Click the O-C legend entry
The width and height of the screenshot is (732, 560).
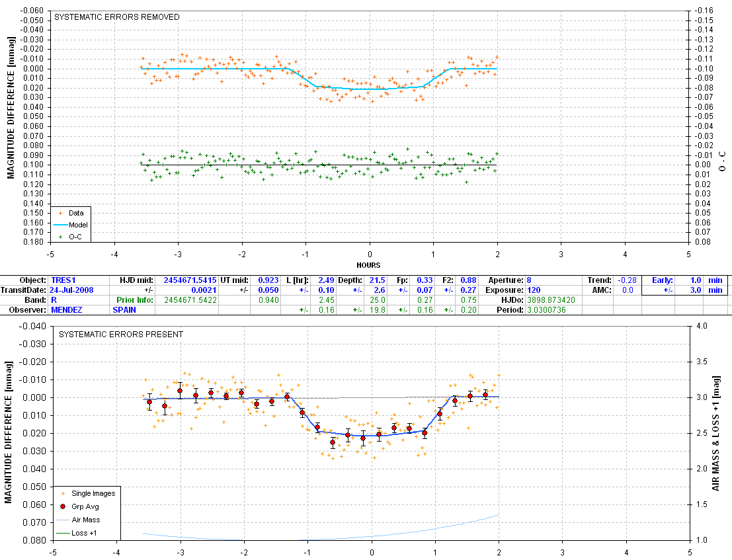pyautogui.click(x=69, y=237)
